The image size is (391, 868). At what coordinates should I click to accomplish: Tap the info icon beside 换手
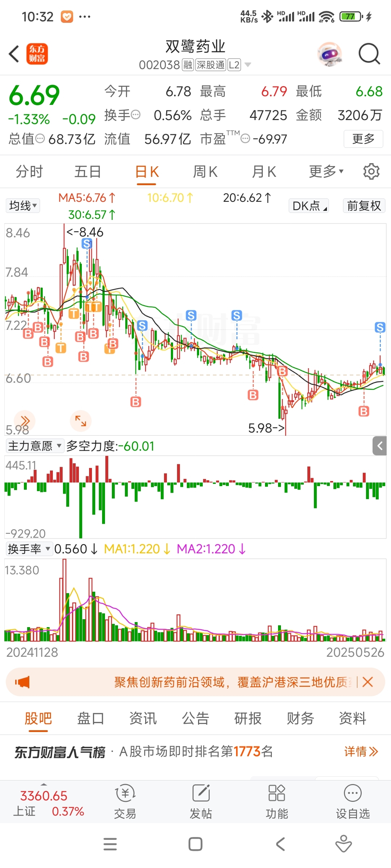(x=135, y=115)
